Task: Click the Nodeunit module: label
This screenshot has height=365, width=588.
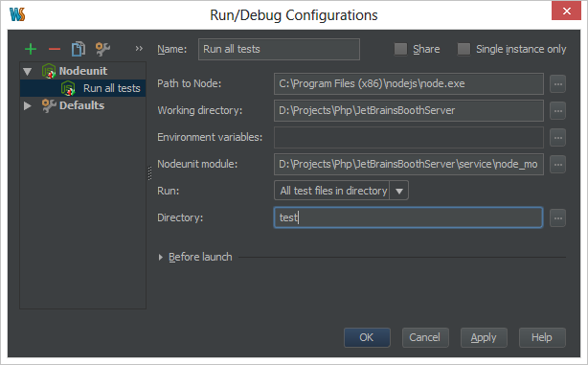Action: pos(197,165)
